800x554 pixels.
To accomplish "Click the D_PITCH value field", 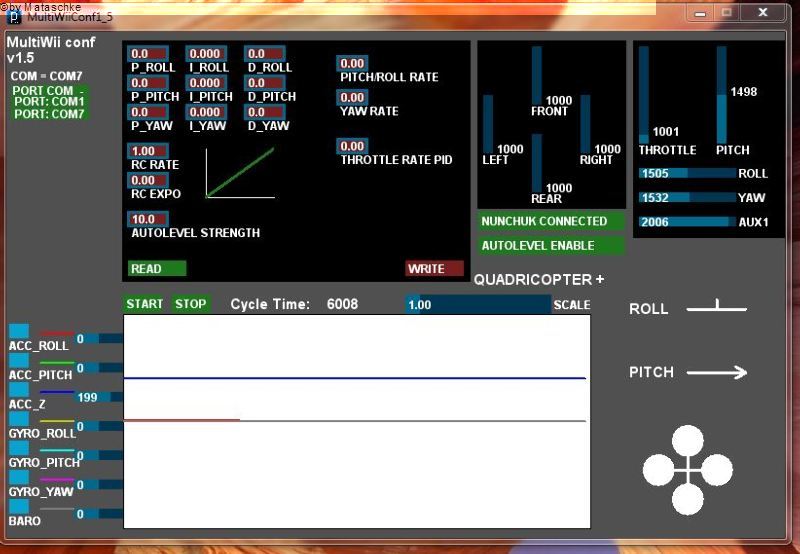I will pos(264,83).
